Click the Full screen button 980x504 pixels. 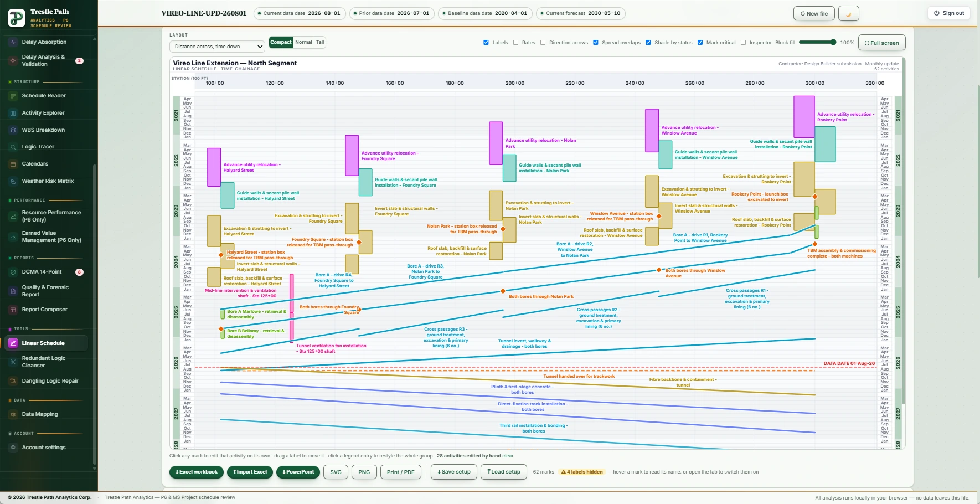point(882,43)
